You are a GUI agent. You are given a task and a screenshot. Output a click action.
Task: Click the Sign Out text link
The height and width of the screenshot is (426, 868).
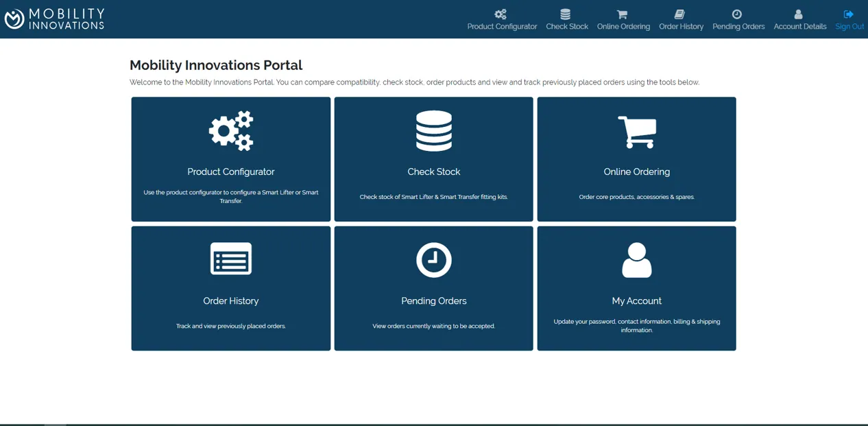(x=849, y=27)
